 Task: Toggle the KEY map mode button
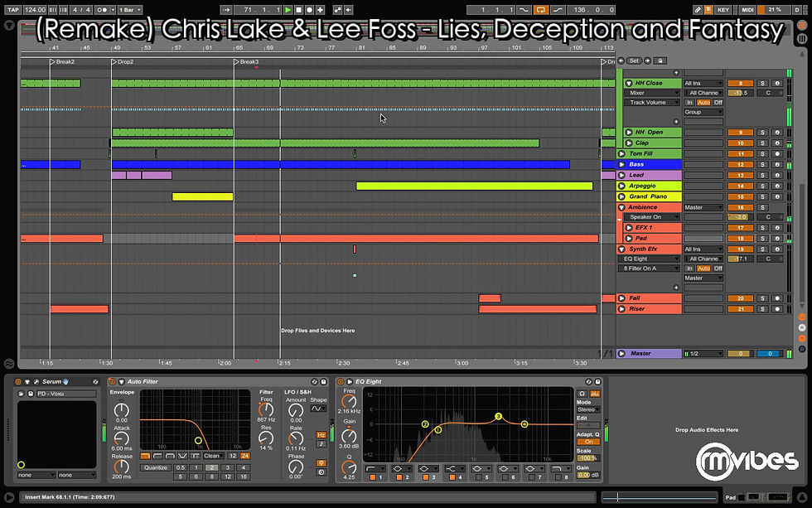pos(723,9)
